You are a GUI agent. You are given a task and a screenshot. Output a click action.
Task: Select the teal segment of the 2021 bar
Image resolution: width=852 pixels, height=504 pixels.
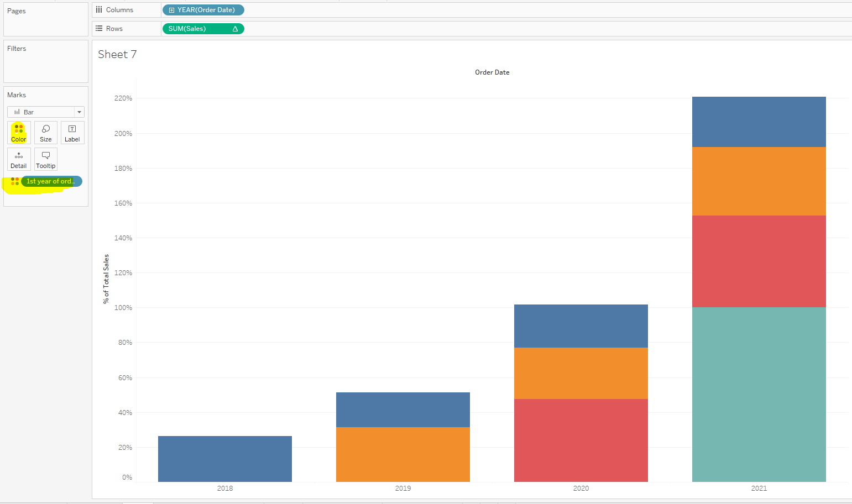(759, 395)
